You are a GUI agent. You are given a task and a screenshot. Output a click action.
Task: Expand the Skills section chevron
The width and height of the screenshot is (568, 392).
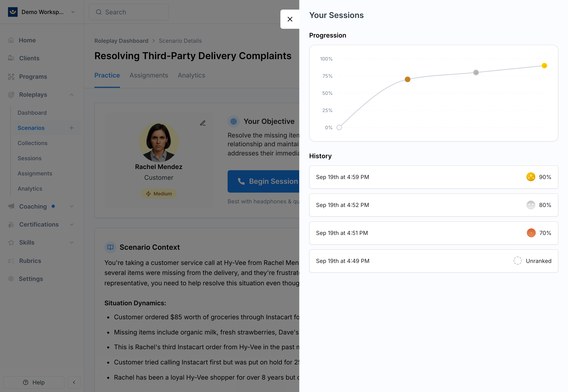[x=72, y=243]
